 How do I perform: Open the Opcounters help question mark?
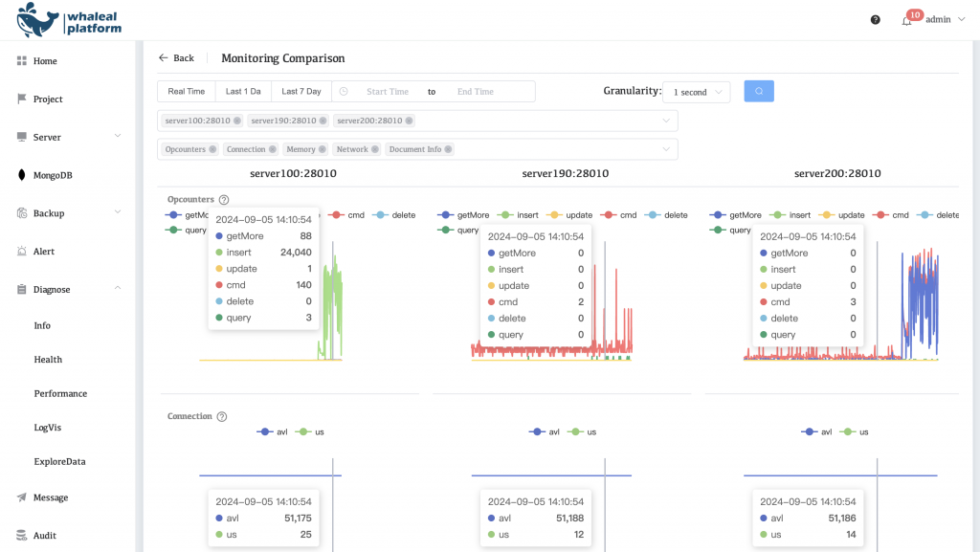223,201
